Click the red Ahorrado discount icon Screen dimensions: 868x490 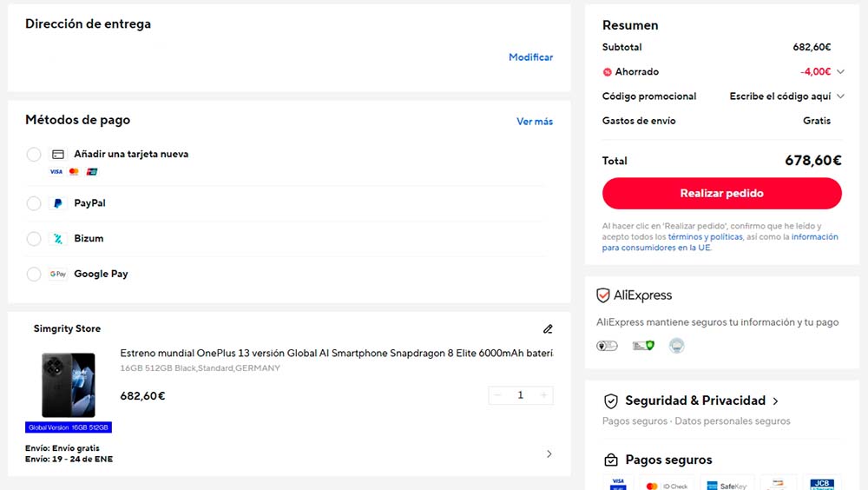(x=608, y=72)
